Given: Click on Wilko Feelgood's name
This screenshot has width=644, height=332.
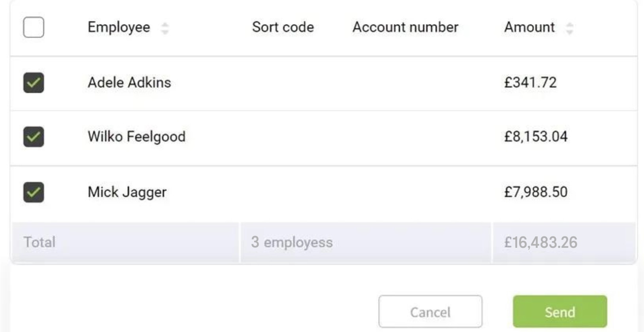Looking at the screenshot, I should 136,137.
